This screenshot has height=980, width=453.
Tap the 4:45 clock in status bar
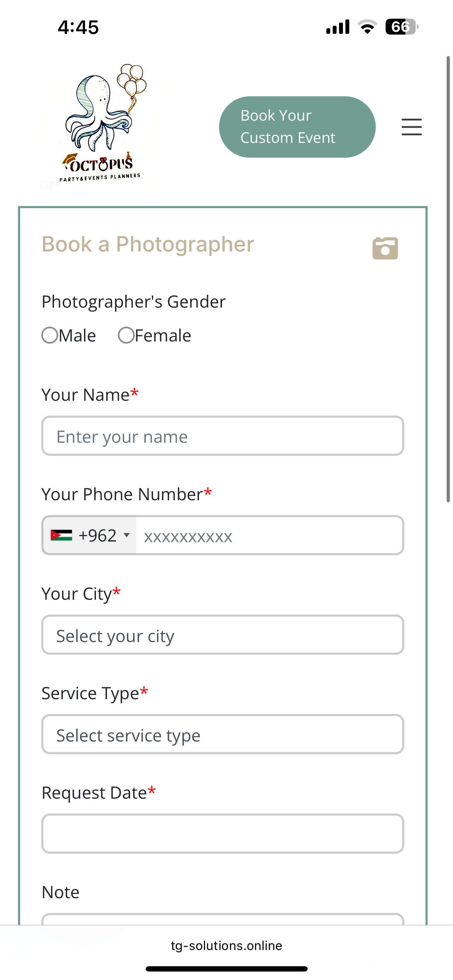point(78,28)
